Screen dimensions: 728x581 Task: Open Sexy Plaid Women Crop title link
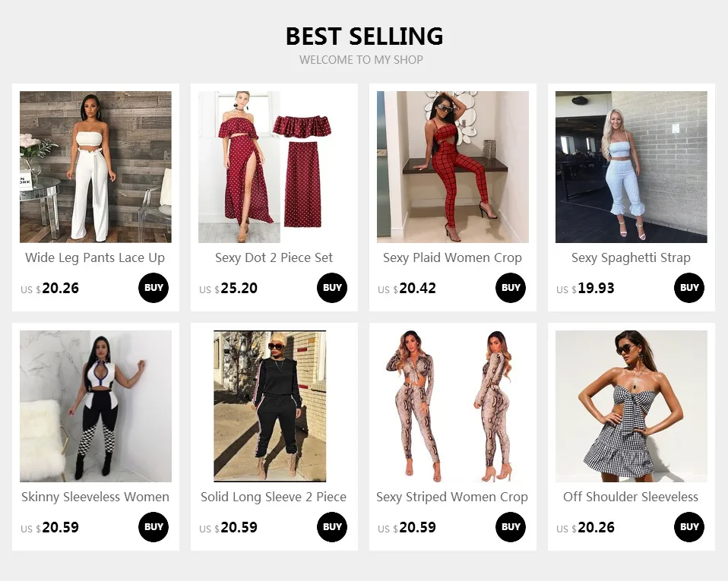point(452,257)
